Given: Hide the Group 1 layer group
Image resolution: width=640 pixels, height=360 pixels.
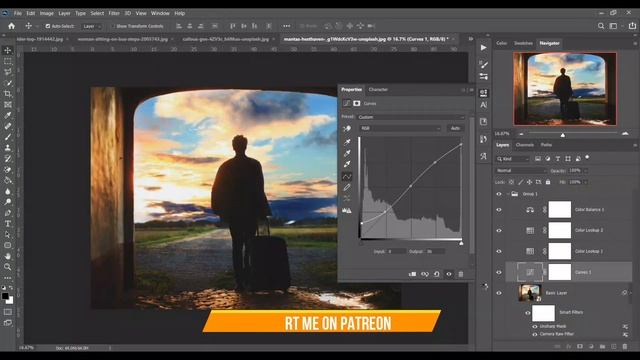Looking at the screenshot, I should [499, 194].
